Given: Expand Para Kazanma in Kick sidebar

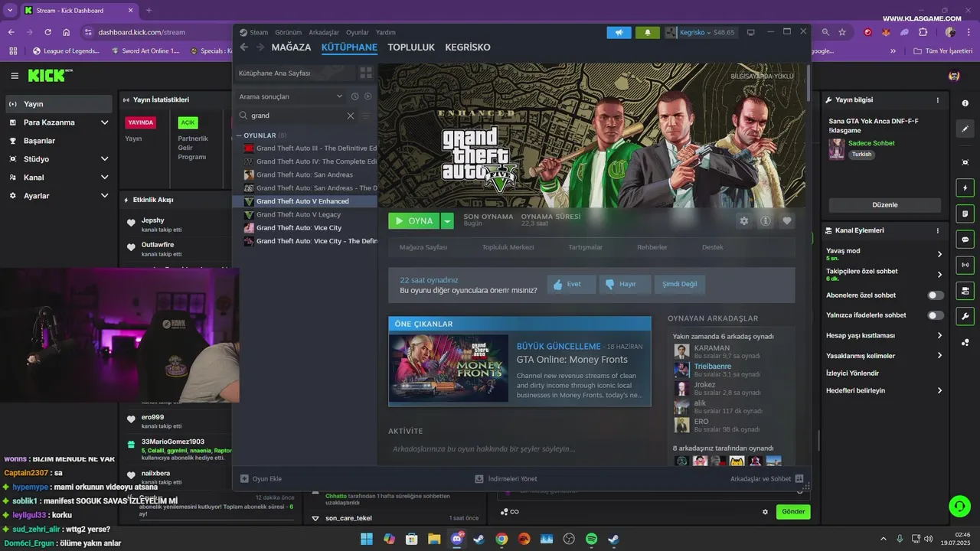Looking at the screenshot, I should tap(104, 122).
